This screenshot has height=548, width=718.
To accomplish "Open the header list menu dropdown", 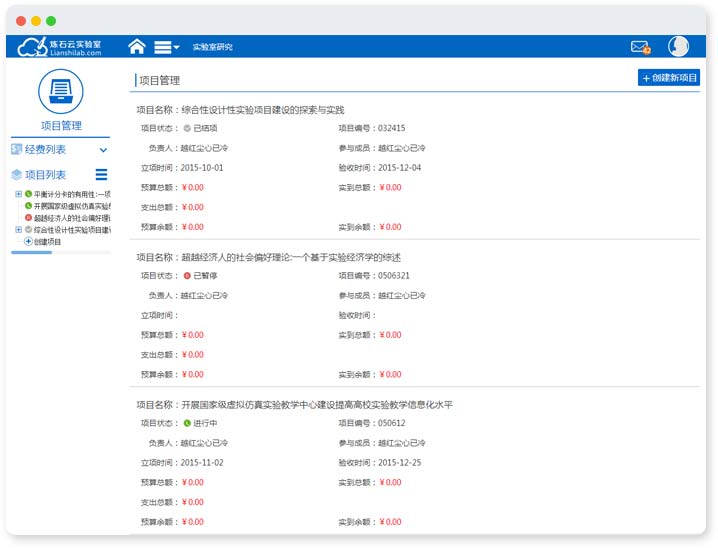I will [x=167, y=47].
